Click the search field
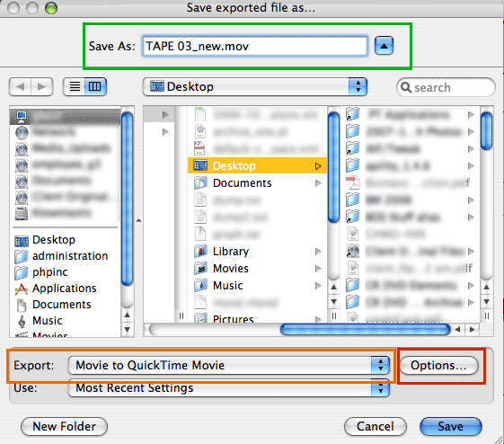Image resolution: width=504 pixels, height=444 pixels. (447, 87)
